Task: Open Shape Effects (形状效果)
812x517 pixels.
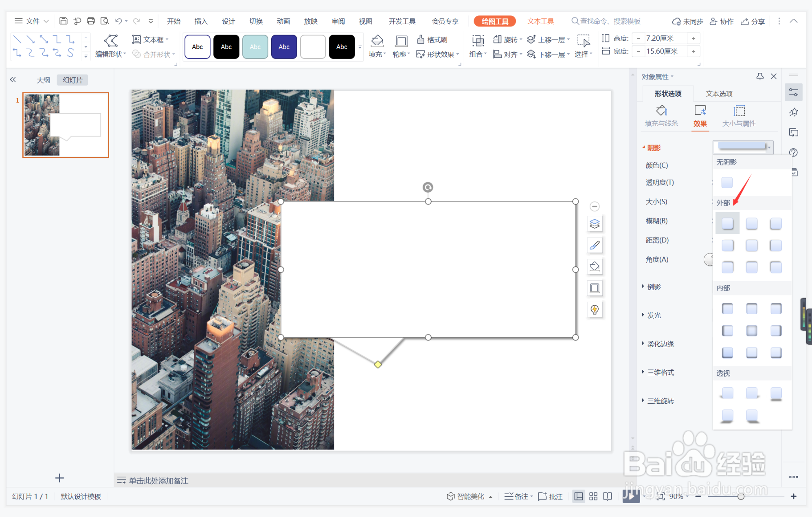Action: tap(437, 54)
